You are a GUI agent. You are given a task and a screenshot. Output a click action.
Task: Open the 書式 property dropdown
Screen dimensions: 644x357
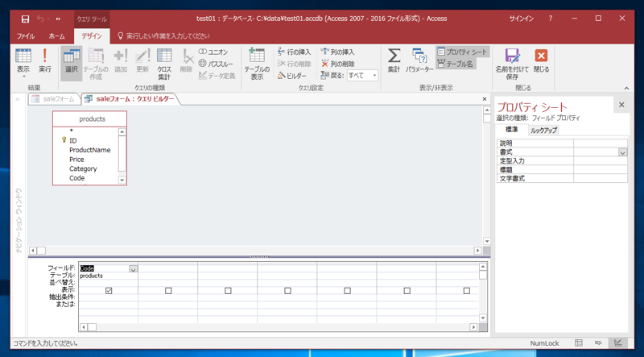coord(622,152)
